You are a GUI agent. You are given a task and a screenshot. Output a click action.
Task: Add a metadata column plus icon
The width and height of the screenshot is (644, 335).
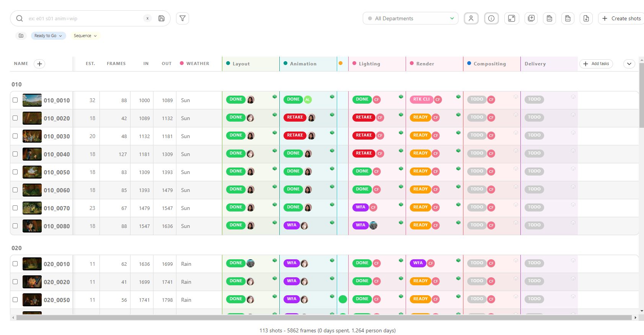click(x=39, y=64)
